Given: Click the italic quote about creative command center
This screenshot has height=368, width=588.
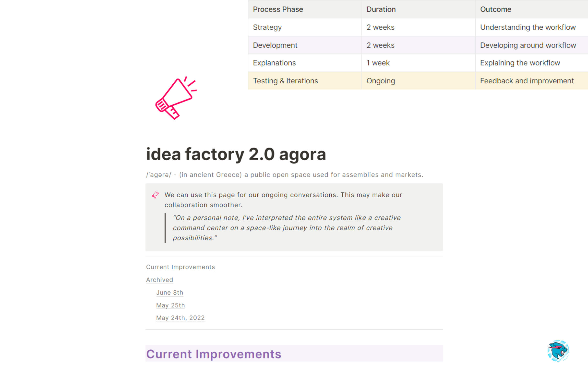Looking at the screenshot, I should (x=287, y=228).
